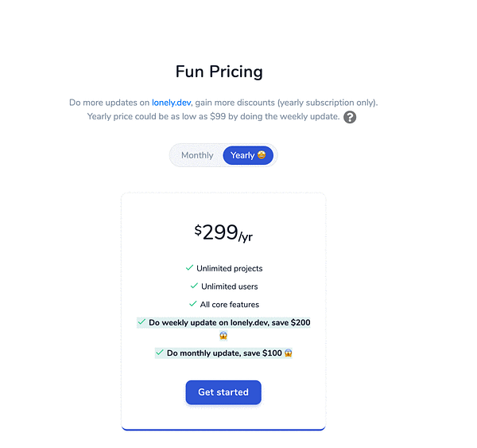477x448 pixels.
Task: Click the $299/yr price text
Action: [223, 232]
